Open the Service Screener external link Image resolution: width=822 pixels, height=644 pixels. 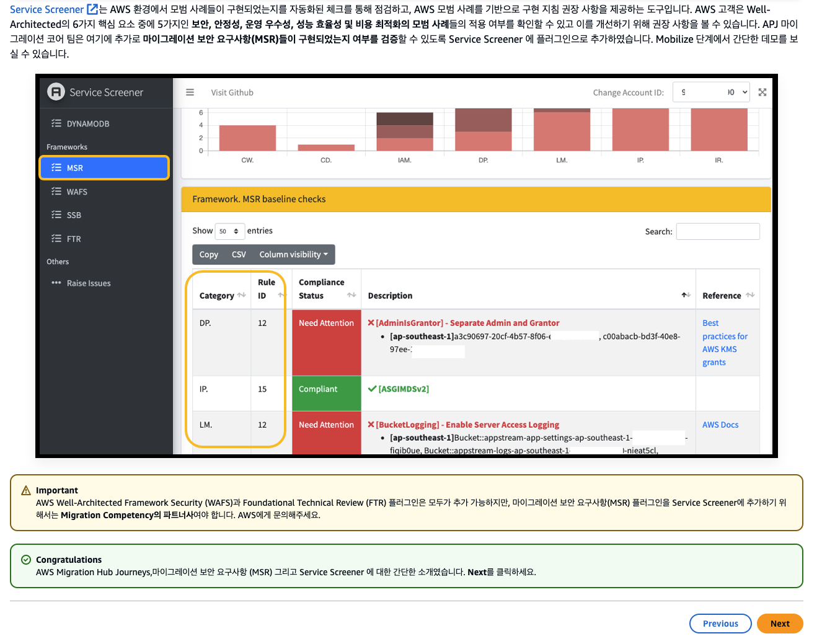pyautogui.click(x=54, y=9)
